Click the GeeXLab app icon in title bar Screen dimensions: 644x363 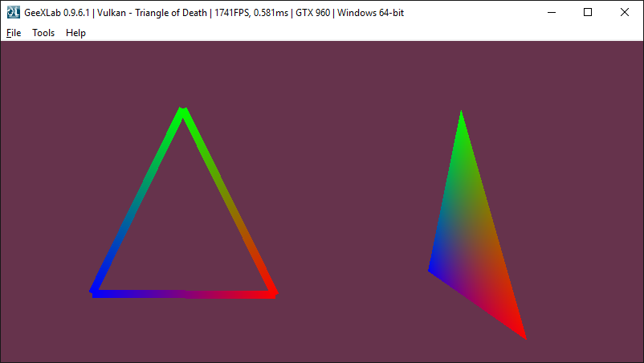tap(13, 12)
